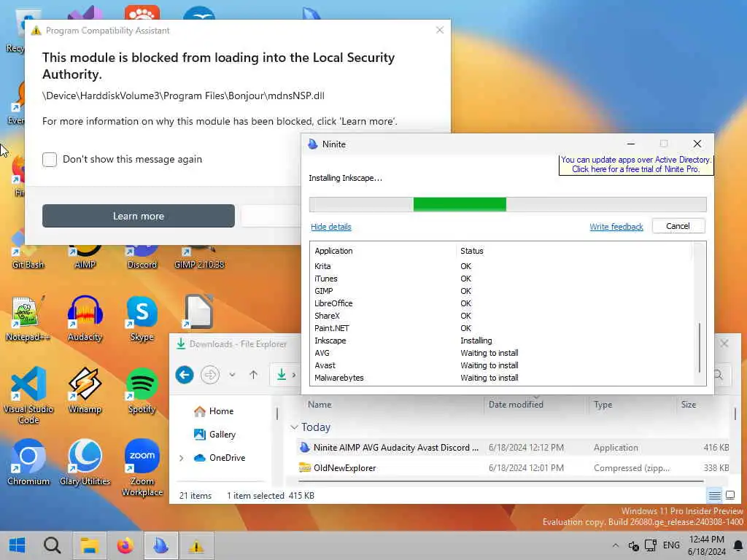
Task: Show hidden system tray icons
Action: click(x=616, y=545)
